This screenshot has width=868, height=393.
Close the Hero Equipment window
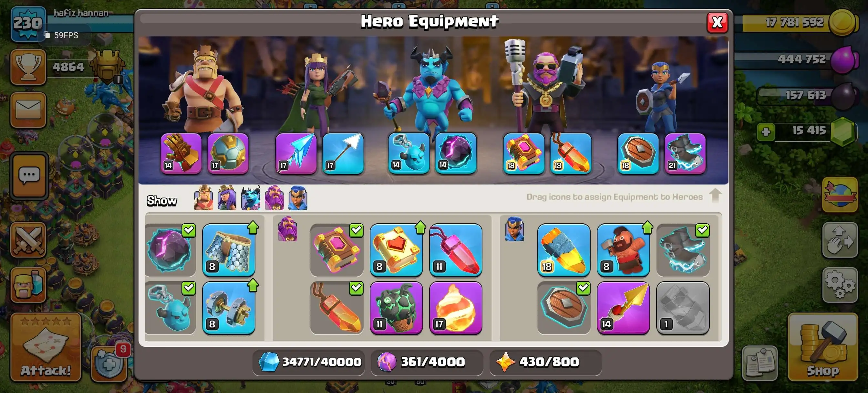point(717,23)
